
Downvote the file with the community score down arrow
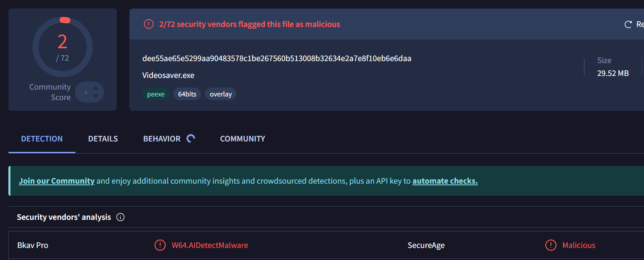(x=95, y=96)
